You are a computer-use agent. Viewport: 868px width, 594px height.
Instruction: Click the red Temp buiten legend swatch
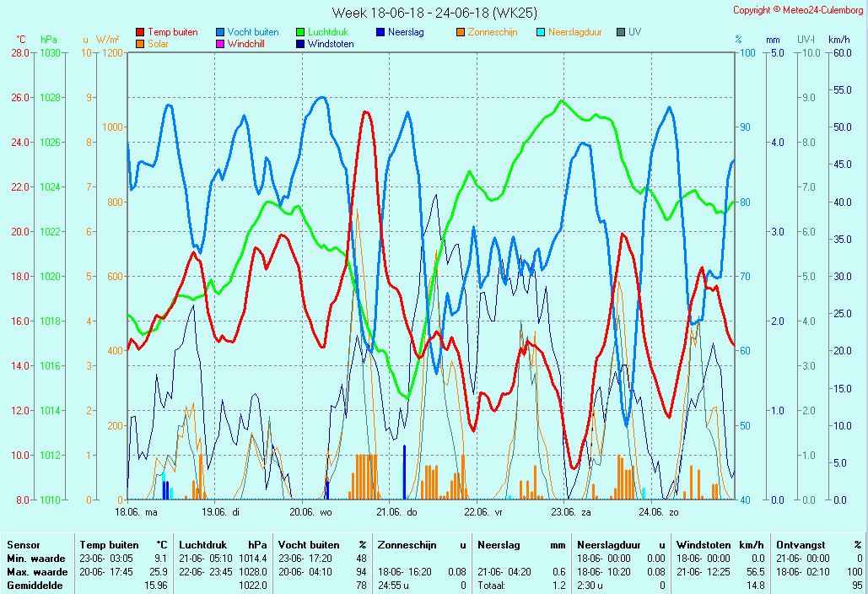coord(140,32)
